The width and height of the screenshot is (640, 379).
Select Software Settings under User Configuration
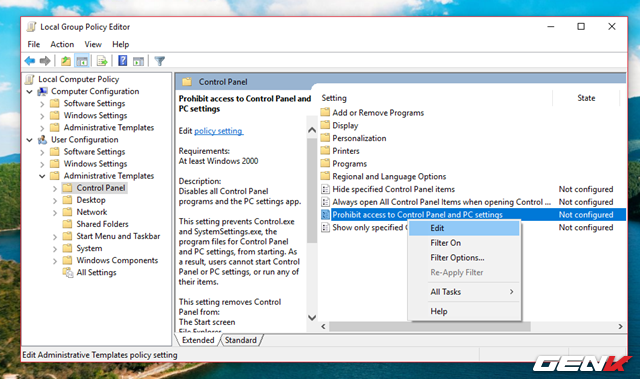click(94, 152)
